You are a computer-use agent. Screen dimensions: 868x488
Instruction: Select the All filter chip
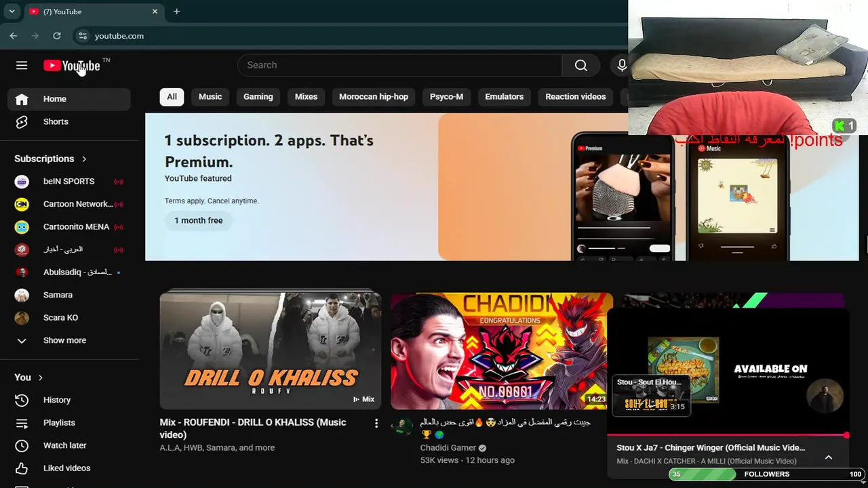pos(172,97)
